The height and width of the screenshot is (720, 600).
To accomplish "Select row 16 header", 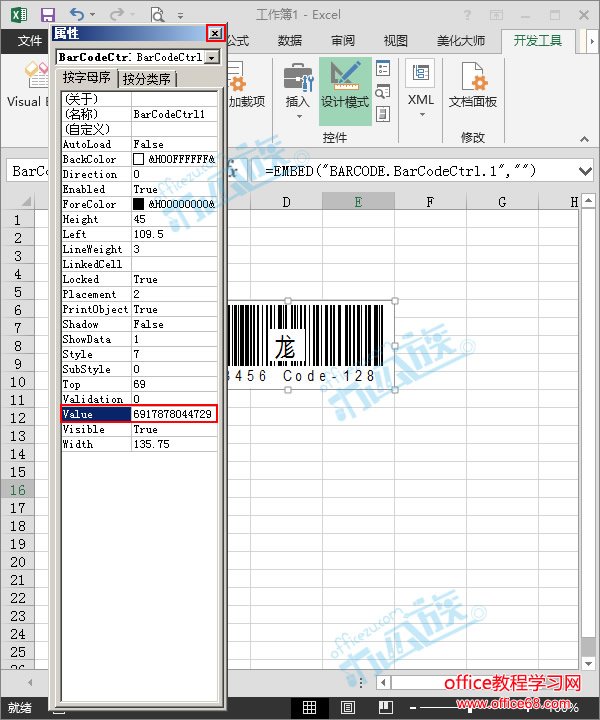I will click(17, 490).
